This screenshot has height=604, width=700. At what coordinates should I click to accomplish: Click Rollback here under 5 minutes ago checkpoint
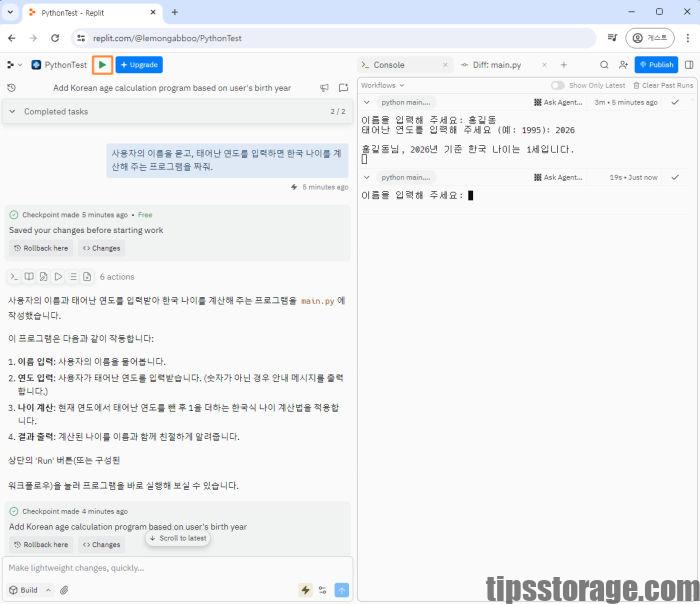click(x=41, y=248)
